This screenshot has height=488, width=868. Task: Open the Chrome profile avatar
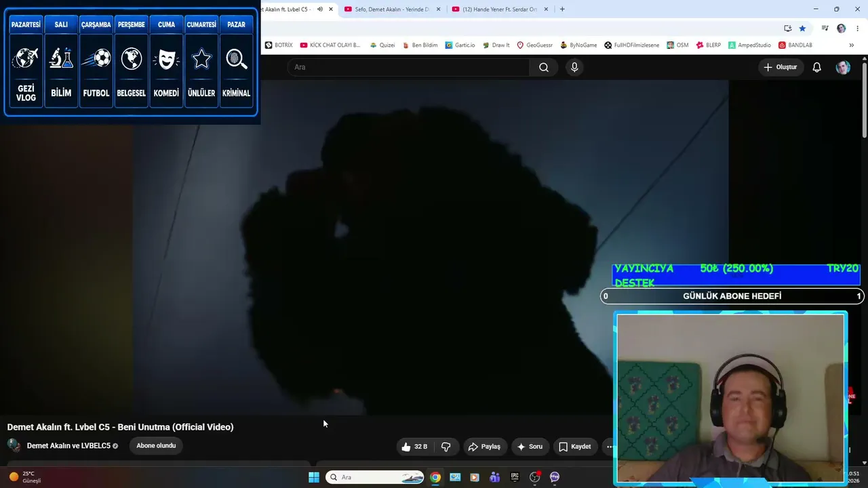(x=842, y=28)
